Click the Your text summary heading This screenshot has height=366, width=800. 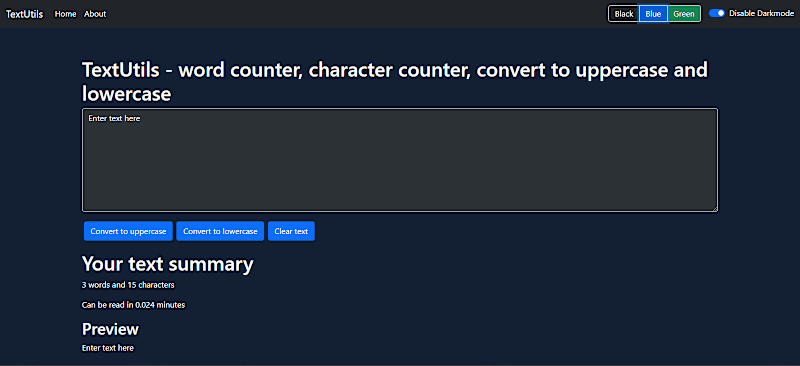[x=167, y=264]
